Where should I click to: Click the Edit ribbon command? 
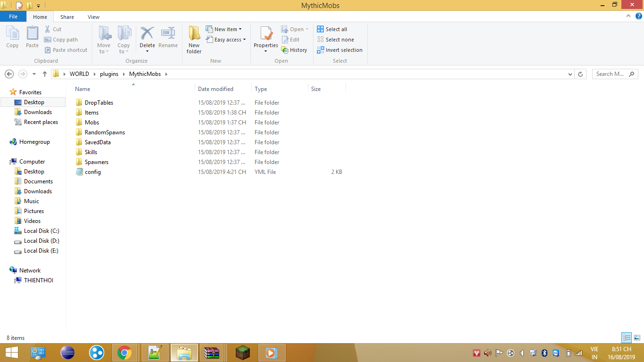tap(290, 40)
